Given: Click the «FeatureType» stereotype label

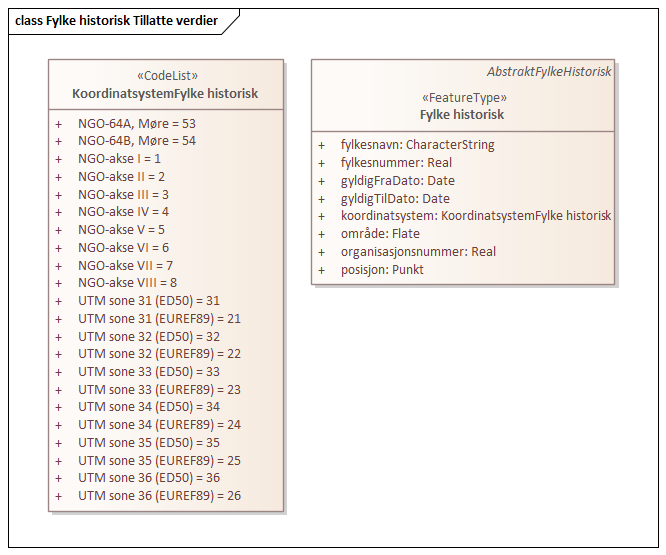Looking at the screenshot, I should (x=463, y=98).
